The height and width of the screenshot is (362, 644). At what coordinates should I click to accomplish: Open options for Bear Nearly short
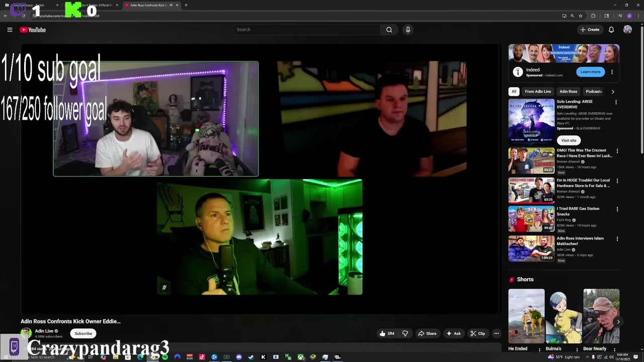pos(615,349)
